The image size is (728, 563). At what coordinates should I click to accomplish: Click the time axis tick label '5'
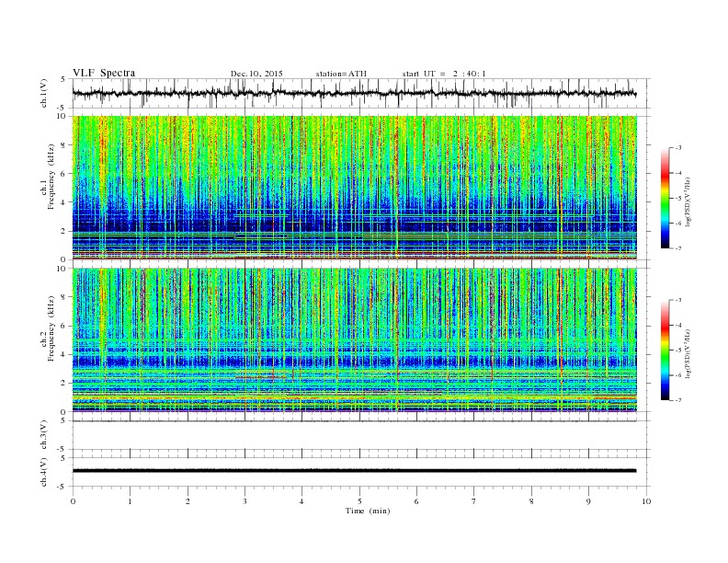click(x=359, y=501)
